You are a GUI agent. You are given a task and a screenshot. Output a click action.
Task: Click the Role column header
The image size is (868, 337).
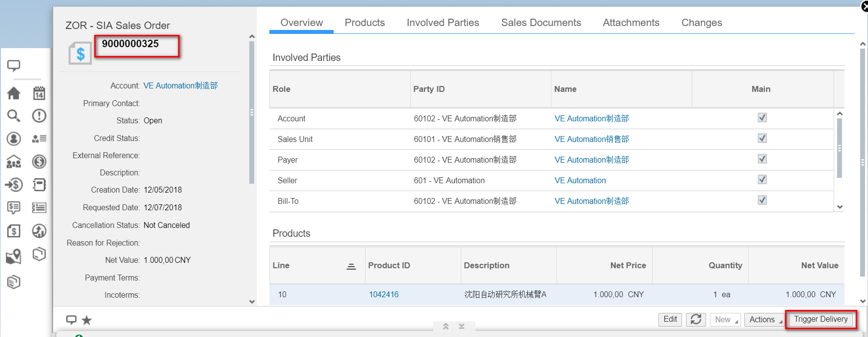click(340, 89)
